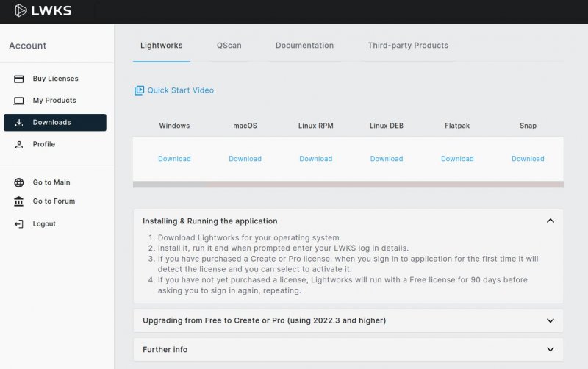The image size is (588, 369).
Task: Click the Account heading in sidebar
Action: coord(28,46)
